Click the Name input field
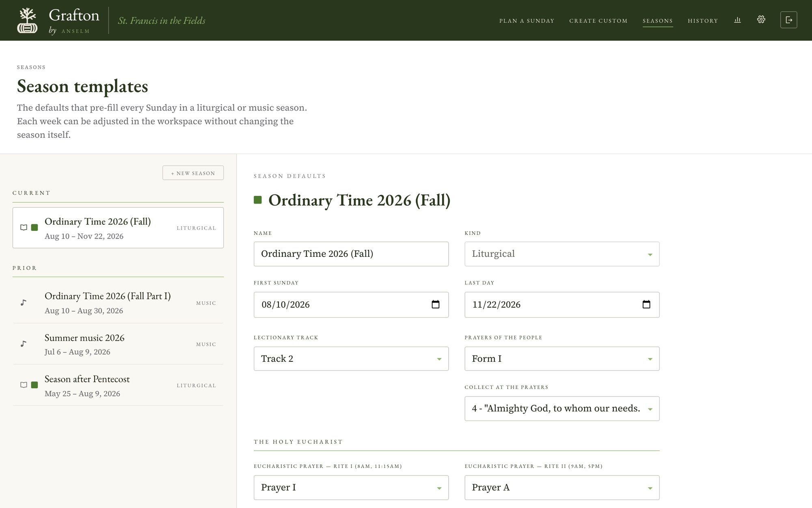Screen dimensions: 812x508 pyautogui.click(x=351, y=254)
